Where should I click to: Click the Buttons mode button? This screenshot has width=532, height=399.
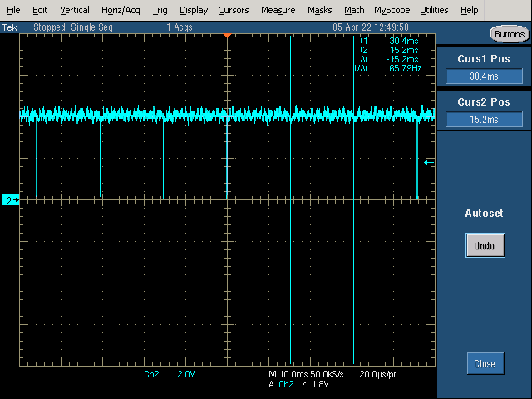pos(510,34)
